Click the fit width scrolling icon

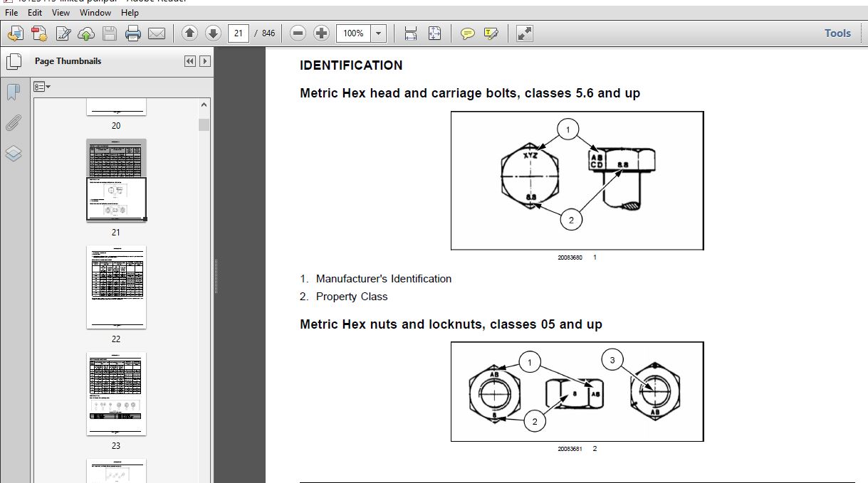(411, 33)
